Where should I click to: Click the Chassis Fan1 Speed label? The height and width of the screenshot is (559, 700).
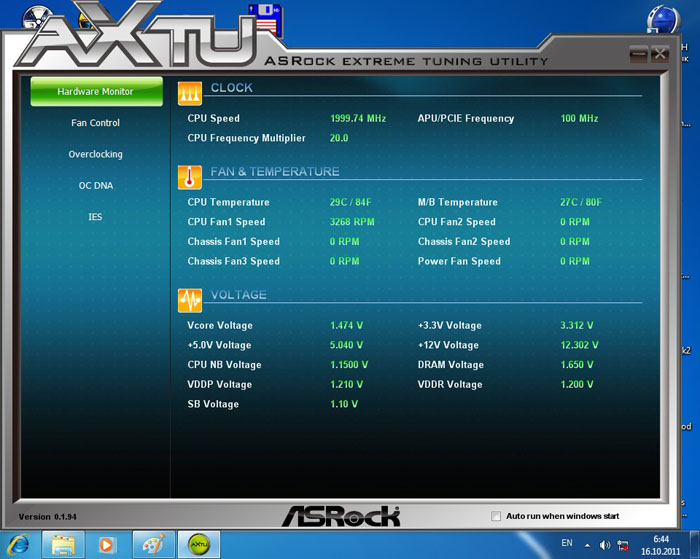(x=233, y=242)
